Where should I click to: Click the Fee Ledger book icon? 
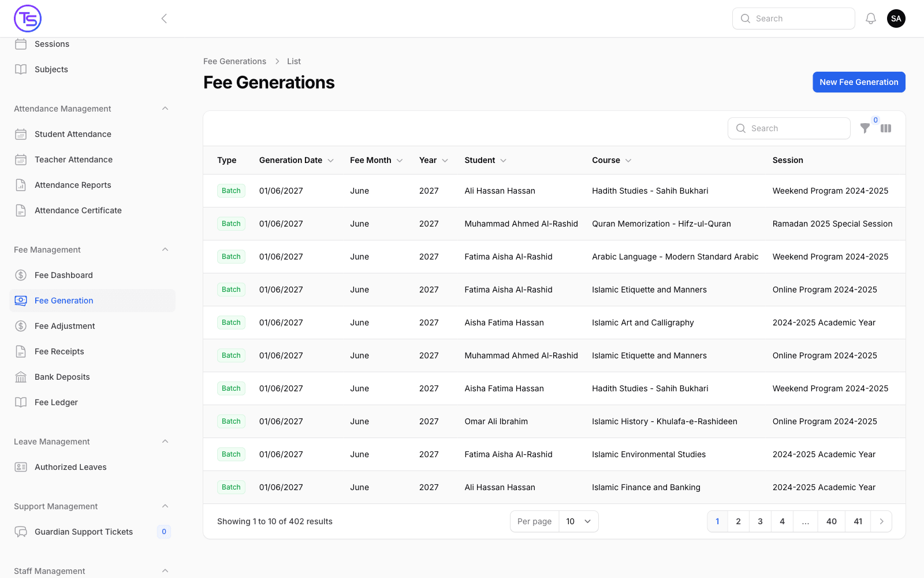click(x=21, y=402)
